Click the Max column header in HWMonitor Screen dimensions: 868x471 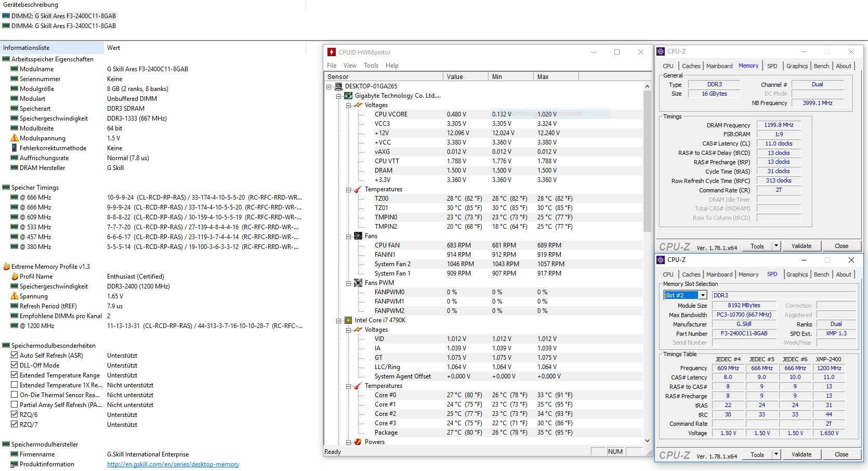(556, 76)
